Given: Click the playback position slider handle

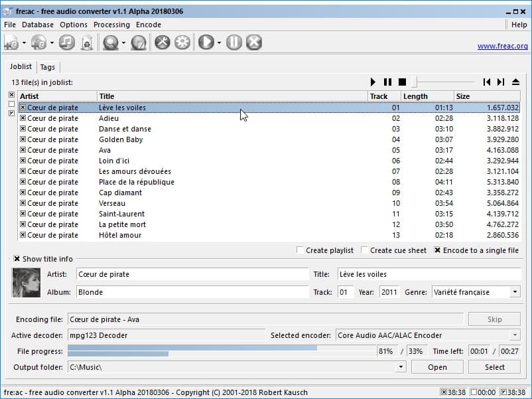Looking at the screenshot, I should coord(415,82).
